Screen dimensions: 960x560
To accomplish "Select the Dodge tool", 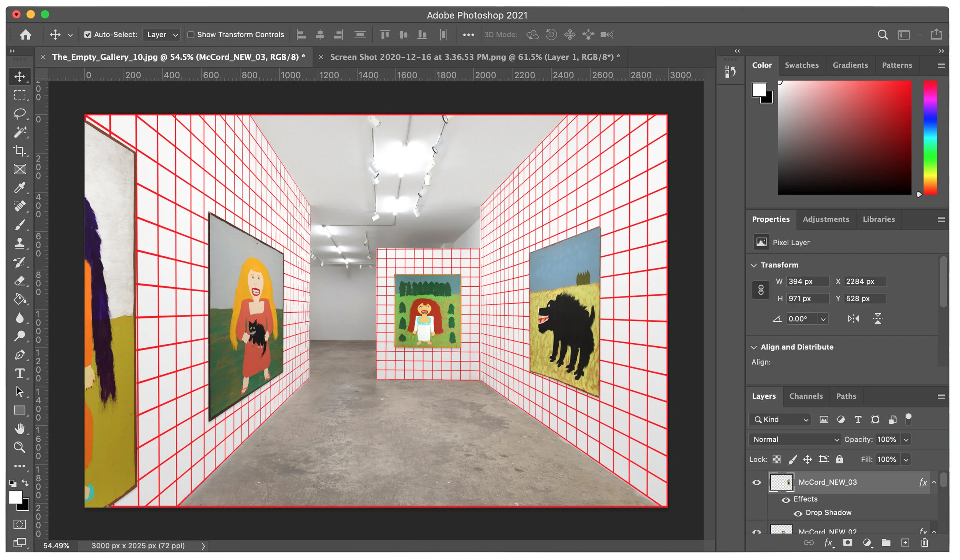I will (20, 336).
